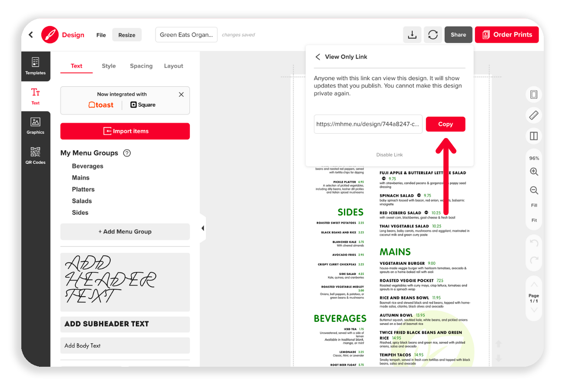Go to the next page with down chevron

click(x=534, y=310)
